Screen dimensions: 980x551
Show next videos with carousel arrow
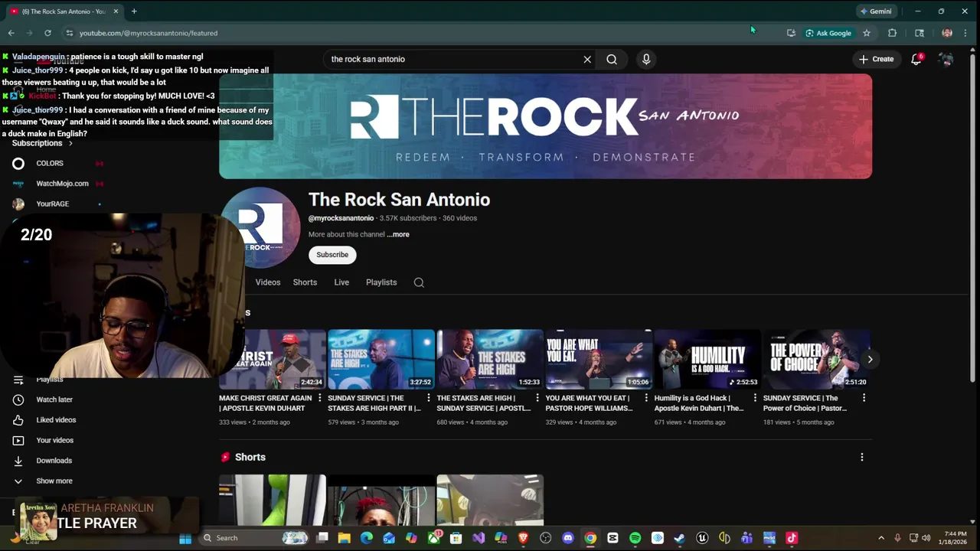pos(870,359)
